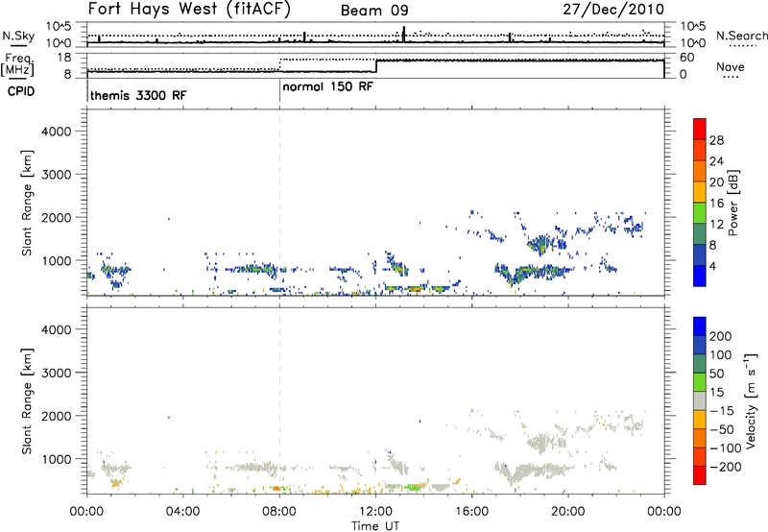Click the "Beam 09" label
The height and width of the screenshot is (532, 768).
pyautogui.click(x=374, y=11)
